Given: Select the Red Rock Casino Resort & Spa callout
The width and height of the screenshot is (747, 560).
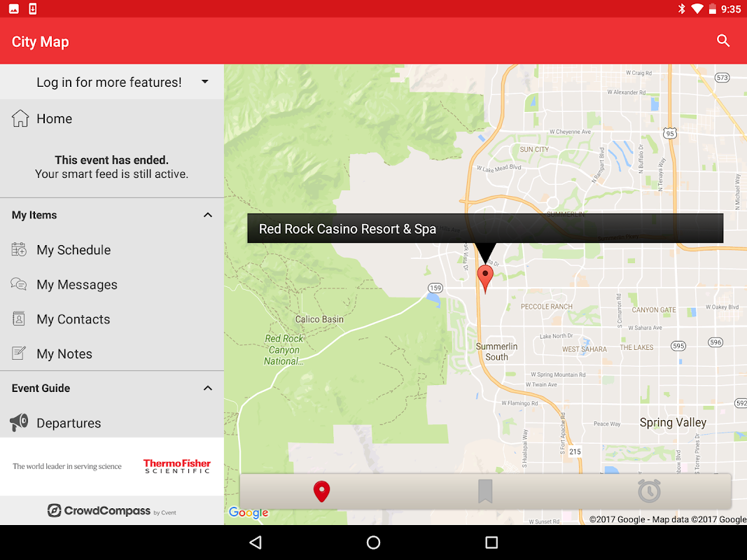Looking at the screenshot, I should coord(485,229).
